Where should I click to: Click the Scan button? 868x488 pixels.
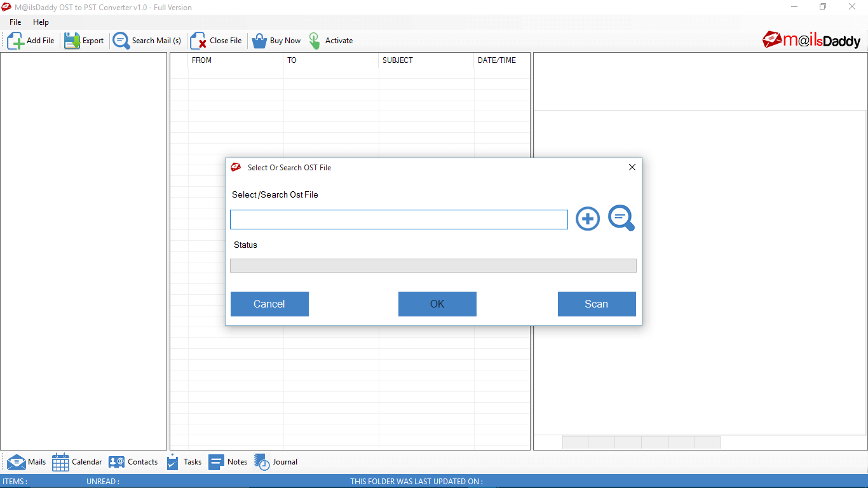[597, 304]
